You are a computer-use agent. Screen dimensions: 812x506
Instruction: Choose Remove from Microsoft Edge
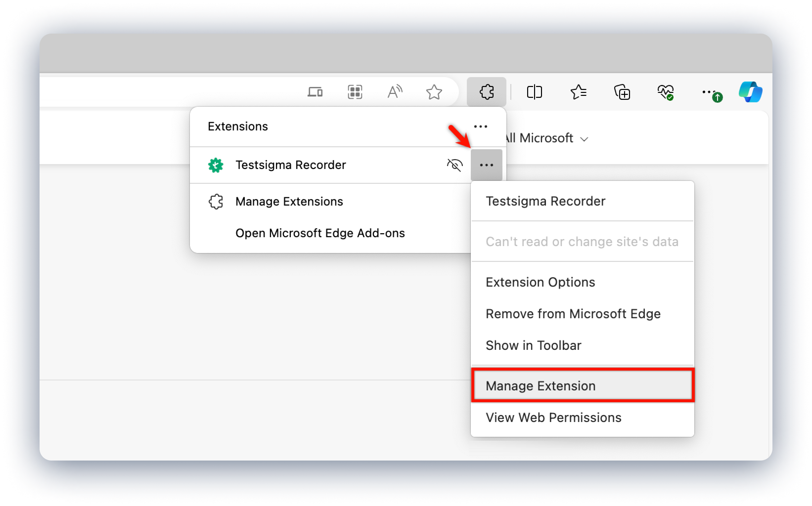pos(573,314)
